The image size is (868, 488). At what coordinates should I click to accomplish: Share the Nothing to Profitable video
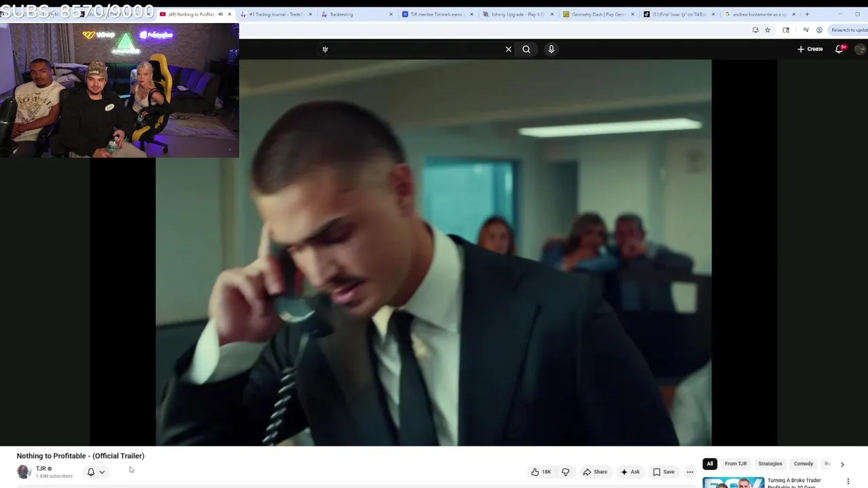[x=595, y=472]
